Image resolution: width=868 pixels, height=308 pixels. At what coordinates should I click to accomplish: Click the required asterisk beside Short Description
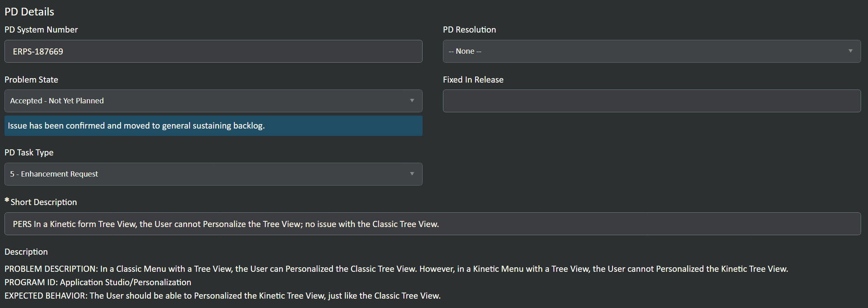pyautogui.click(x=7, y=200)
